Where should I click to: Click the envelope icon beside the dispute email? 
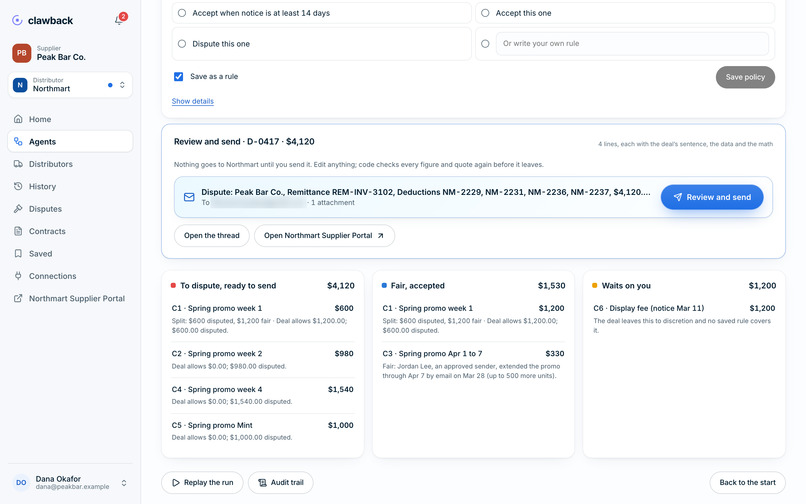(189, 197)
